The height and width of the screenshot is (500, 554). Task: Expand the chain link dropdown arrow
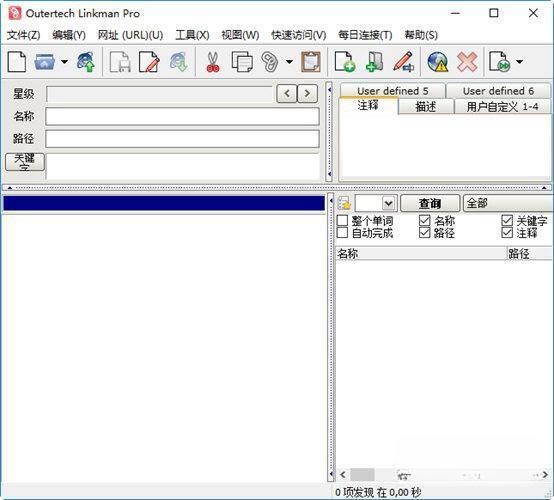[289, 62]
